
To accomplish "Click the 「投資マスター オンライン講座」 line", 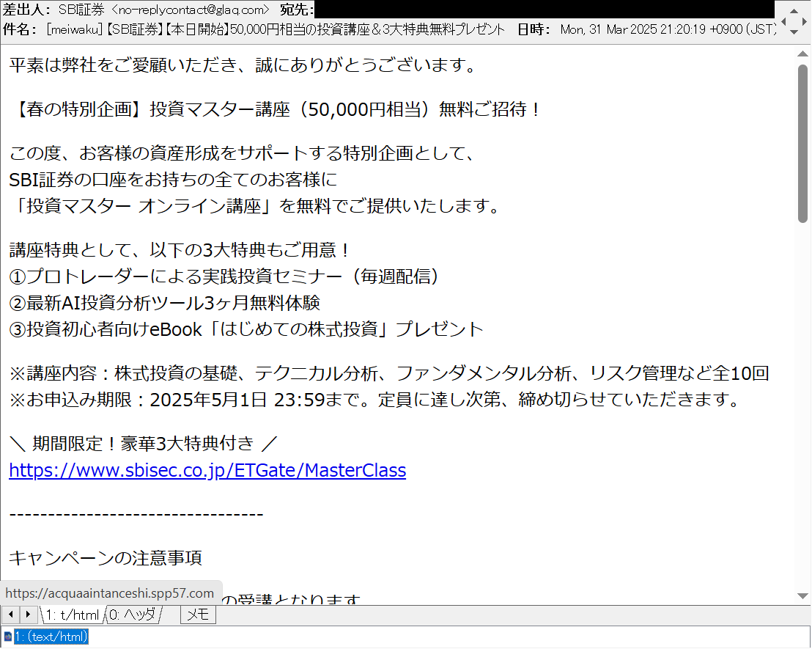I will coord(255,206).
